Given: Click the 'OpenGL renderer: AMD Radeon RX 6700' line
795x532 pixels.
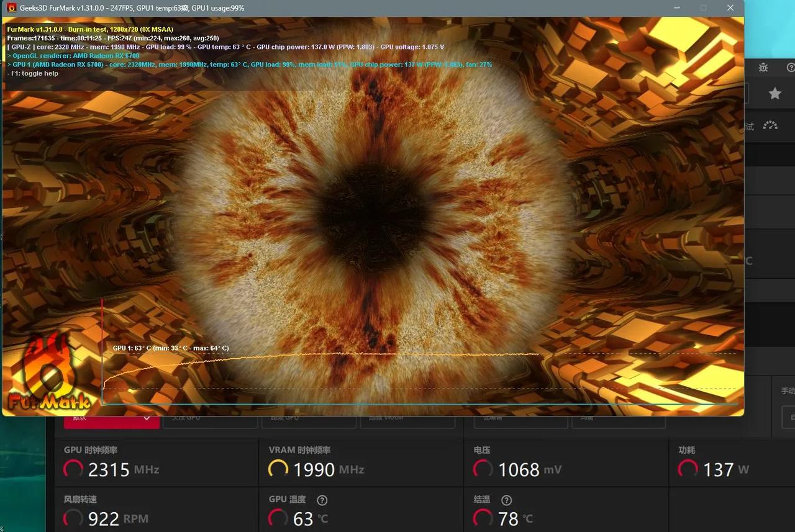Looking at the screenshot, I should pos(73,55).
